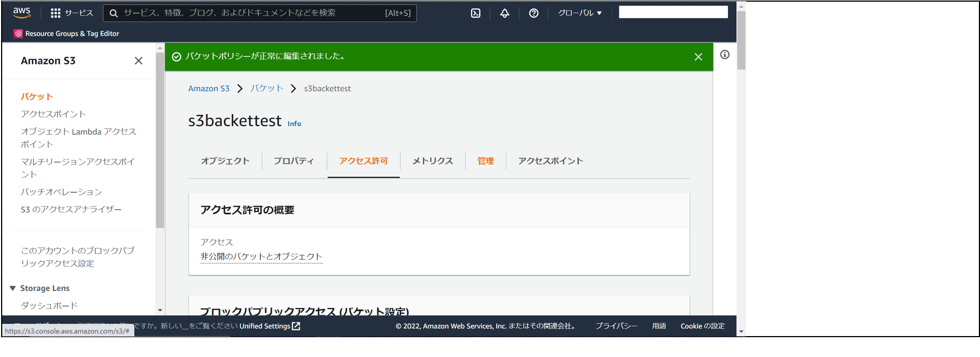Switch to the オブジェクト tab
Screen dimensions: 980x357
(225, 161)
